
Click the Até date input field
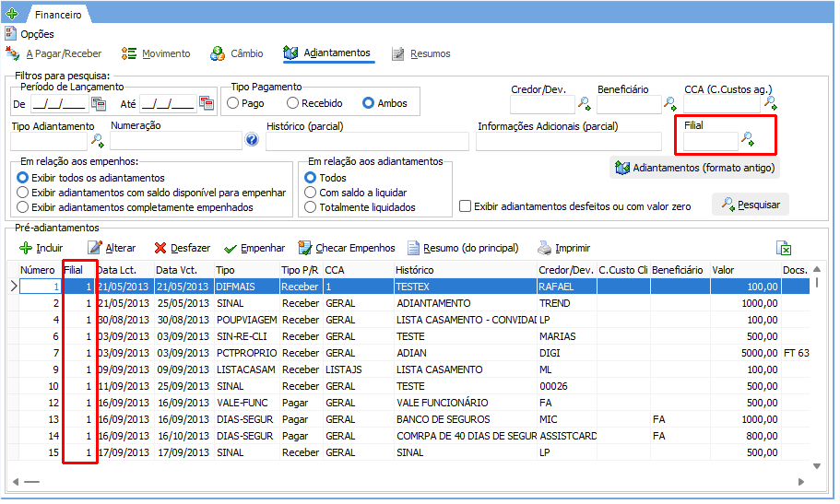point(168,103)
